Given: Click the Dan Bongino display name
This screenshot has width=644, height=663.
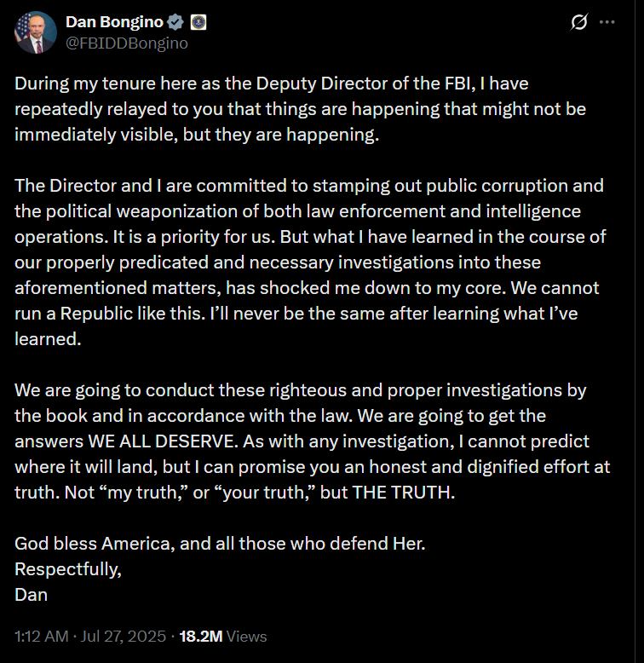Looking at the screenshot, I should click(114, 22).
